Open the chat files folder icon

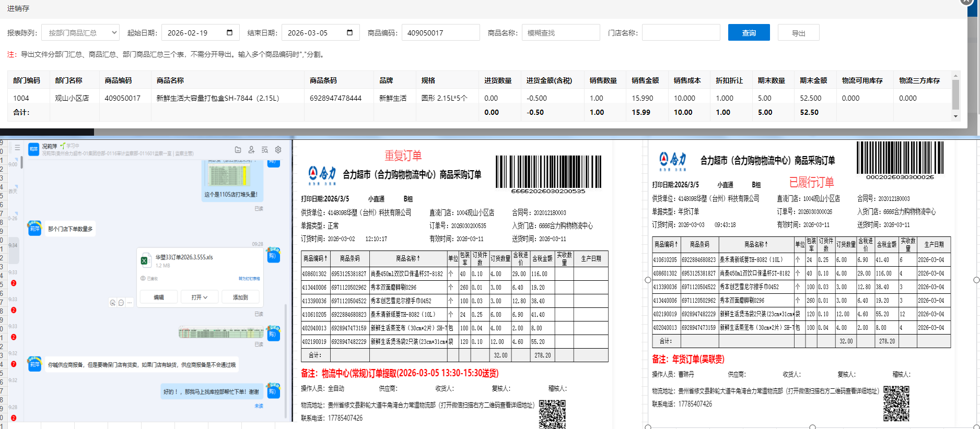pyautogui.click(x=238, y=150)
